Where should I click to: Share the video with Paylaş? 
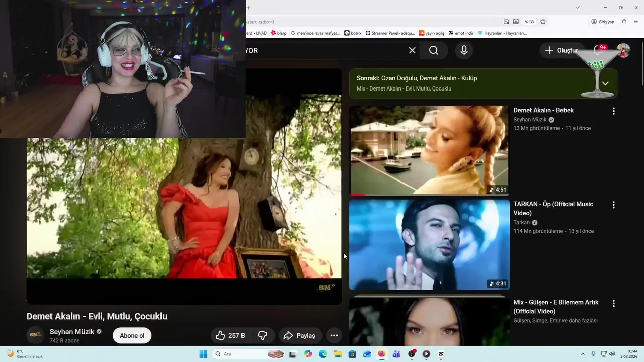coord(299,335)
